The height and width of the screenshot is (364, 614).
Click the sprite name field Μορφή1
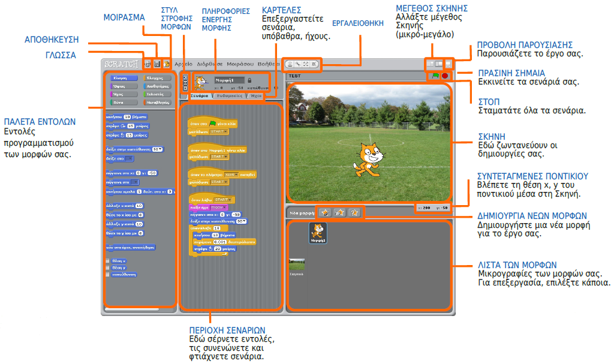click(230, 80)
